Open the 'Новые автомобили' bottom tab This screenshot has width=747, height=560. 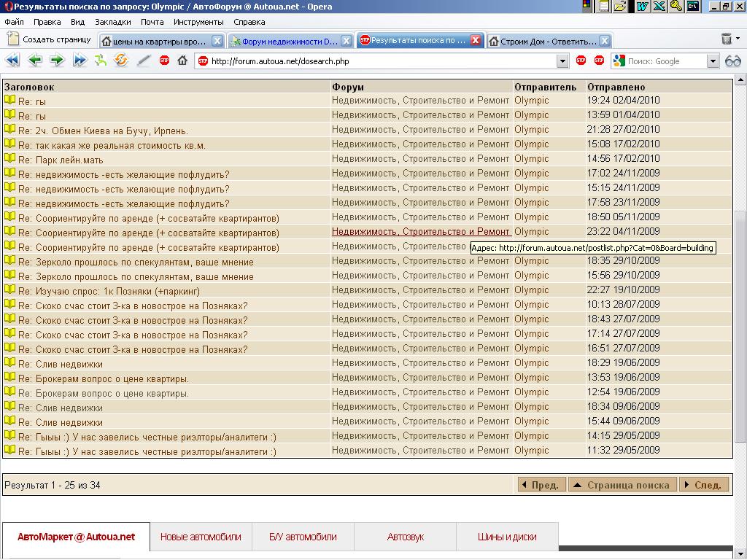pyautogui.click(x=201, y=537)
